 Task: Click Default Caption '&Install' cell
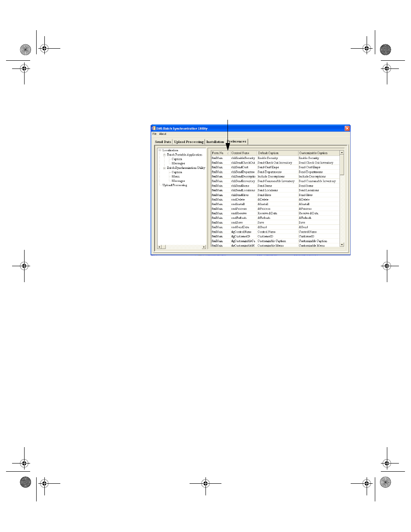(277, 204)
